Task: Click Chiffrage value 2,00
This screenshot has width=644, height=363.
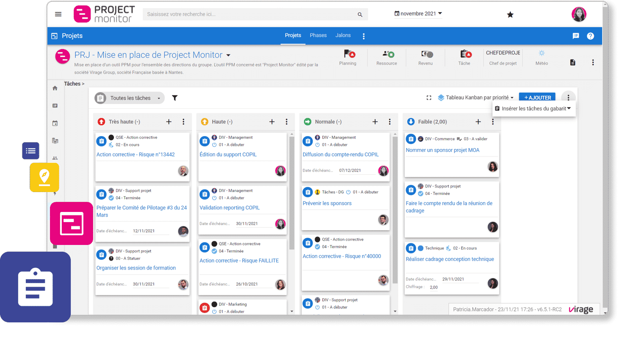Action: click(434, 287)
